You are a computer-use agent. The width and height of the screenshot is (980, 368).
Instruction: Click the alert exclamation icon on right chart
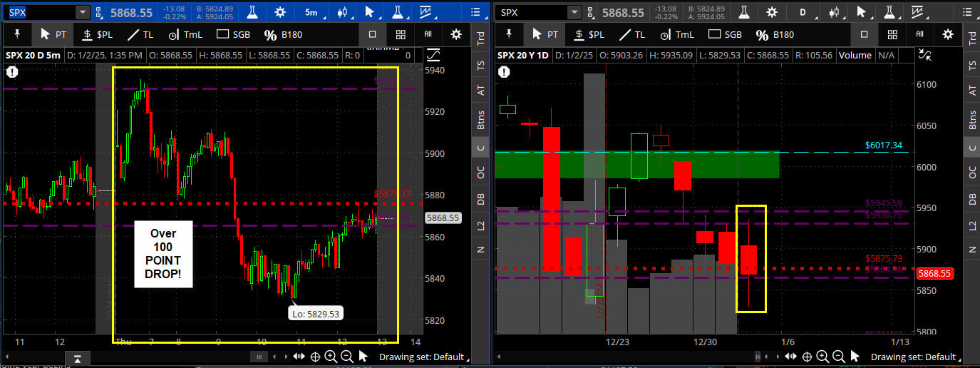pos(505,71)
